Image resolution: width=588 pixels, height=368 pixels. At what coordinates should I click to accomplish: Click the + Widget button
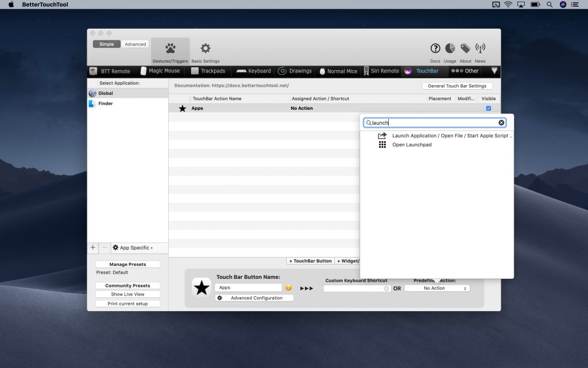347,261
